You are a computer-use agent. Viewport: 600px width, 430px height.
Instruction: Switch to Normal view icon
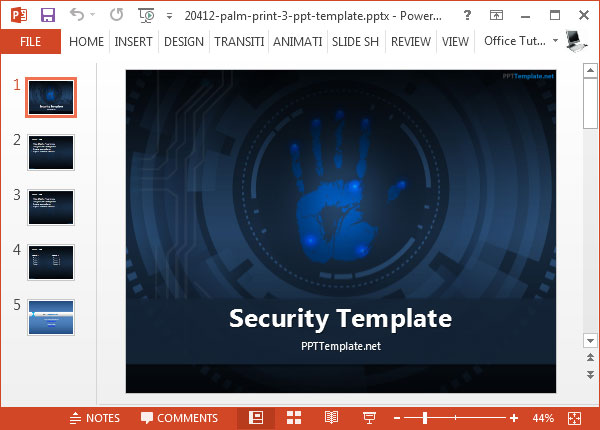[x=256, y=418]
